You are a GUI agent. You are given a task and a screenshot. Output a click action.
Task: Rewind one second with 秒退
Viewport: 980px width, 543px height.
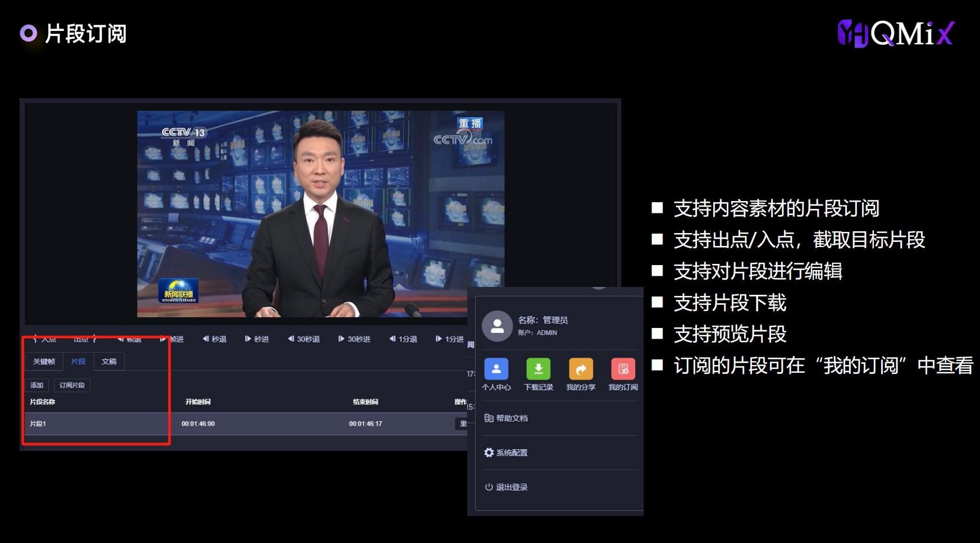(x=215, y=339)
